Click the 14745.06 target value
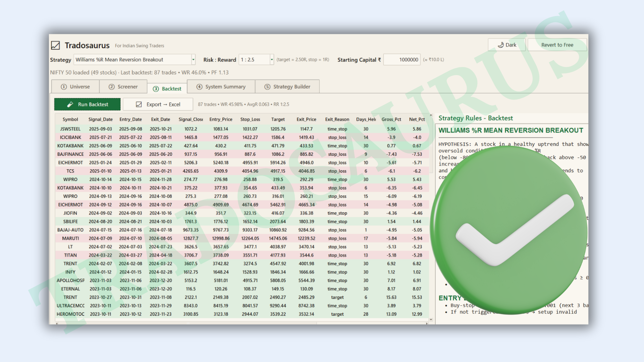The width and height of the screenshot is (644, 362). (278, 238)
